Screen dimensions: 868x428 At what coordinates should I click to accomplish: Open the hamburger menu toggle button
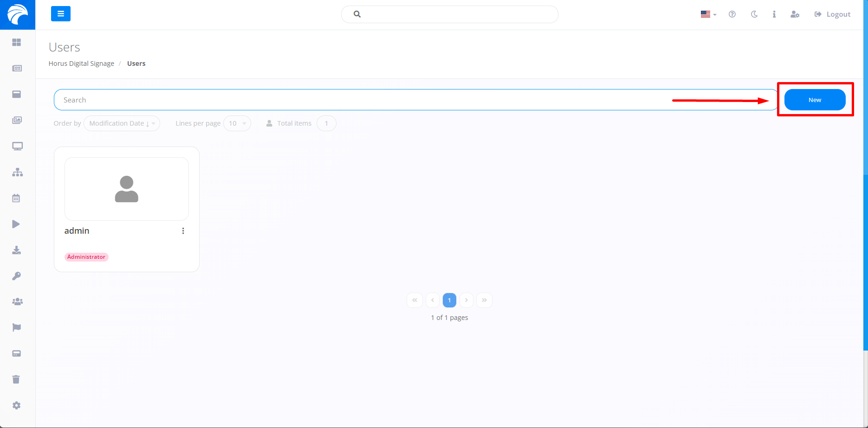61,14
